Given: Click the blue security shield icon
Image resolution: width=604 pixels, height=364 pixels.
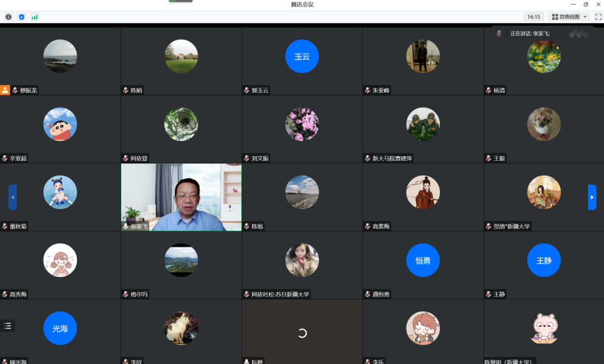Looking at the screenshot, I should pyautogui.click(x=21, y=17).
